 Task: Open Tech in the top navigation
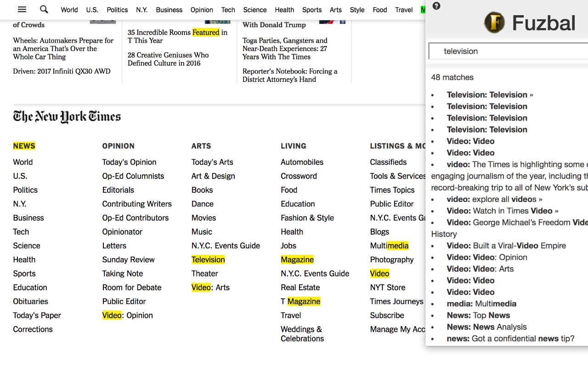(x=228, y=10)
